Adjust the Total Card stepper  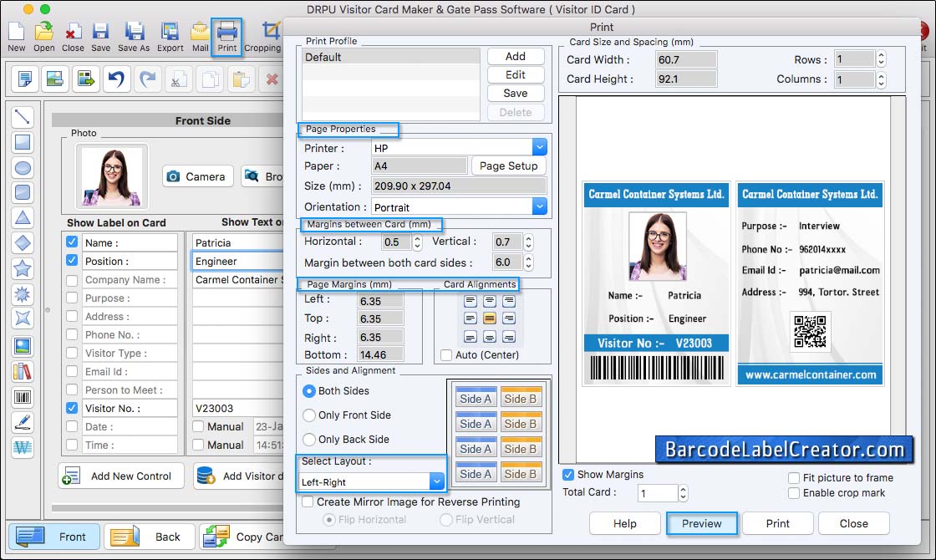tap(683, 493)
